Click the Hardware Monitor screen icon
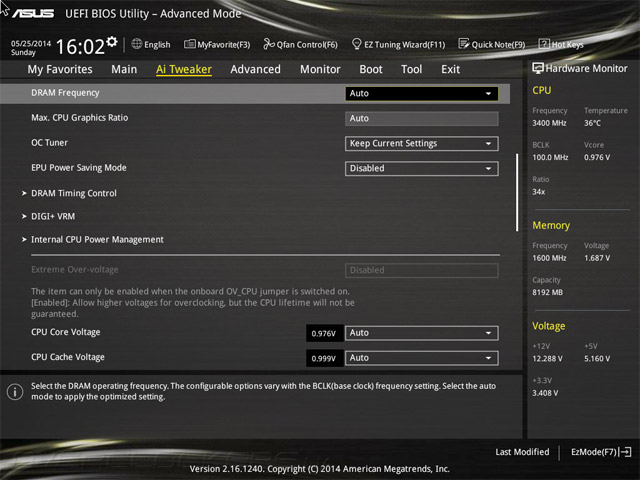 tap(538, 68)
